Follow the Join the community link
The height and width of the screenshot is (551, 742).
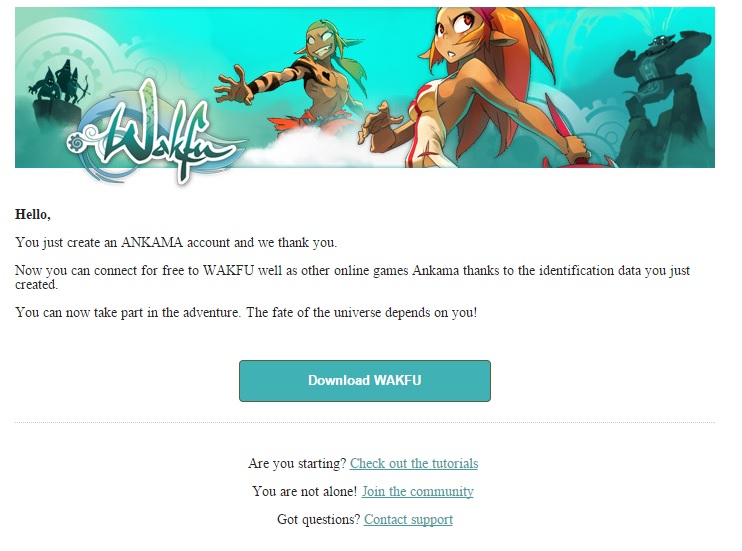418,491
